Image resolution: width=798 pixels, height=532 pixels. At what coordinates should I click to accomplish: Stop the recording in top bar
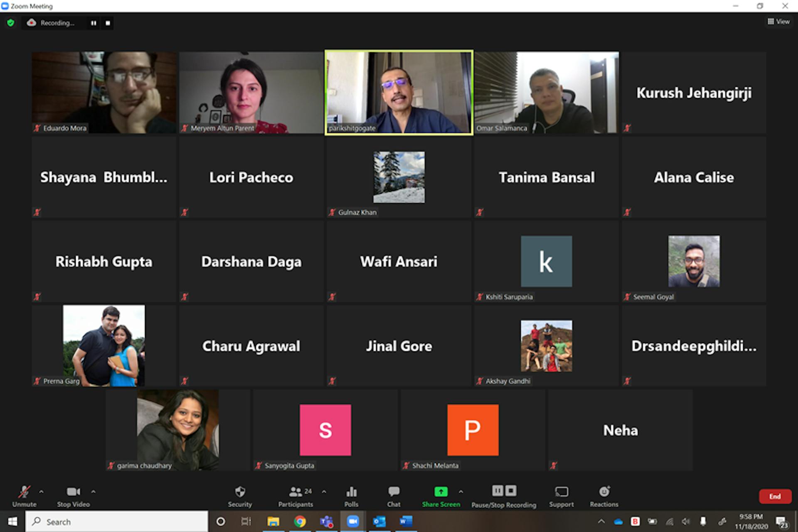(108, 23)
